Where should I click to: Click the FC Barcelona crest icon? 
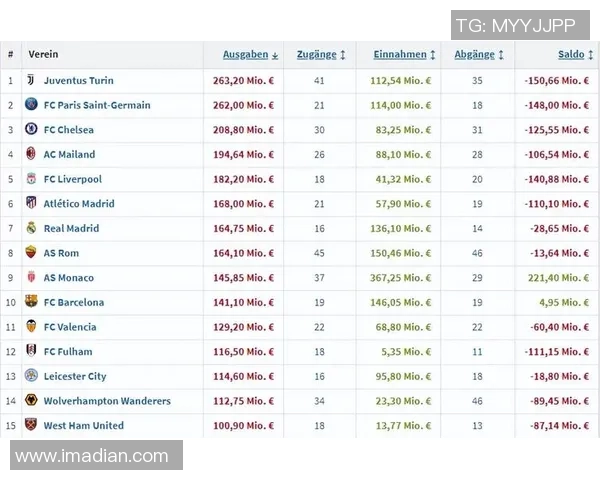tap(31, 302)
